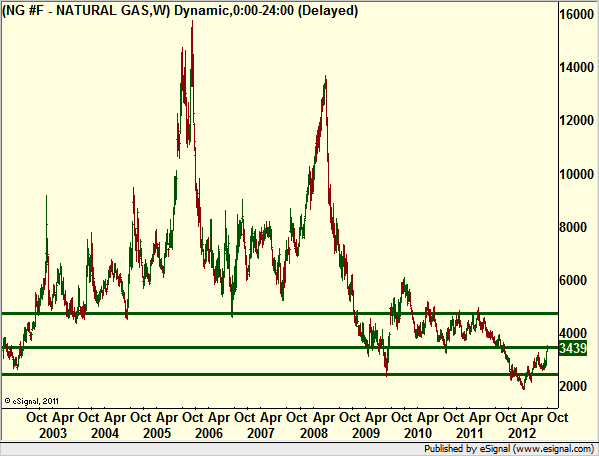Click the current price label 3439
Screen dimensions: 599x456
(573, 348)
